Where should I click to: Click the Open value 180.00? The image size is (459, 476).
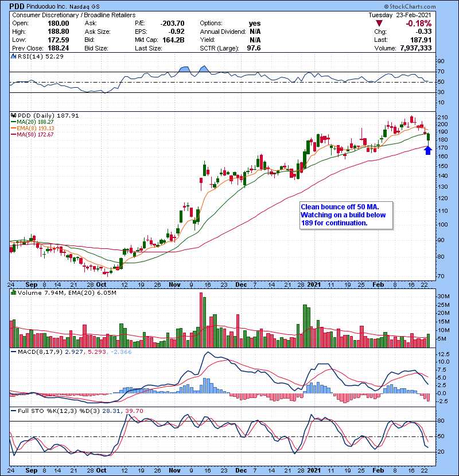pos(59,24)
